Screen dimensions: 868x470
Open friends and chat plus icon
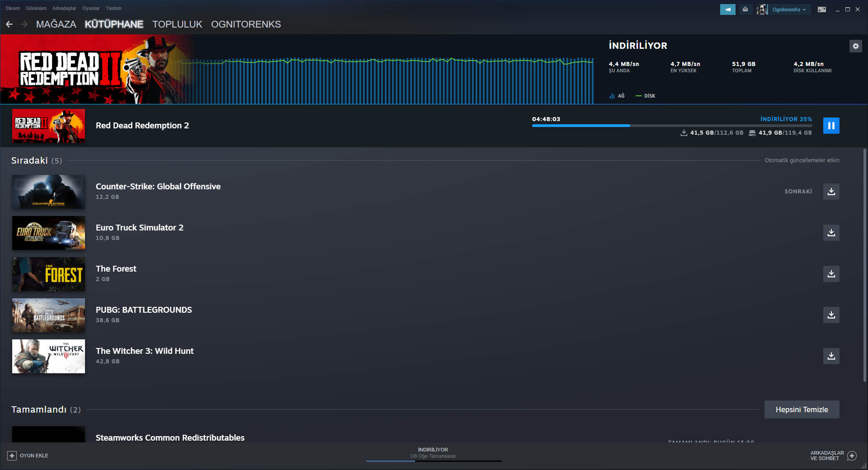click(x=852, y=456)
